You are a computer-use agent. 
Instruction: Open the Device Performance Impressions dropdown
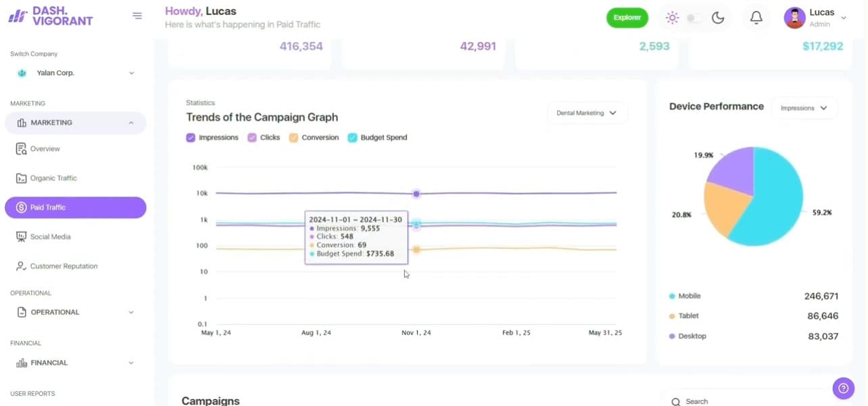tap(804, 108)
